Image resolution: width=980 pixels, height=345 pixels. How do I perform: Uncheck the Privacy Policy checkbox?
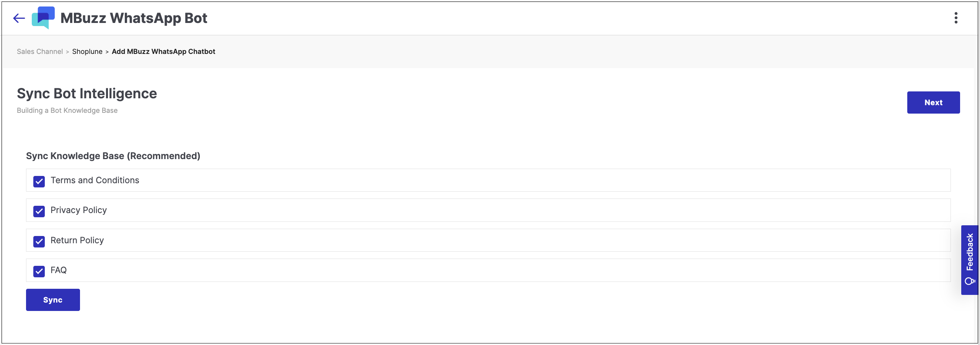pos(39,211)
